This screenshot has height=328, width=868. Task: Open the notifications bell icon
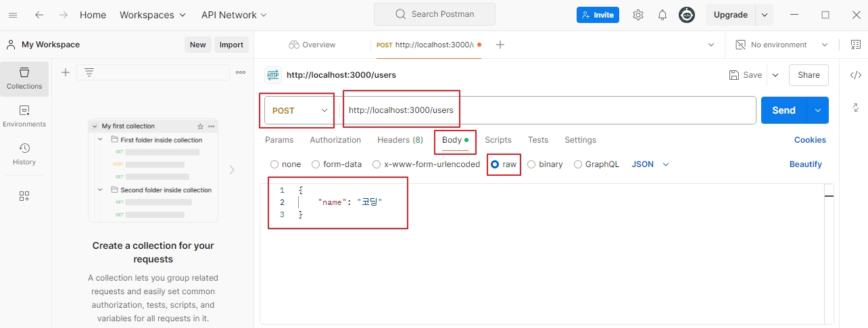coord(662,15)
